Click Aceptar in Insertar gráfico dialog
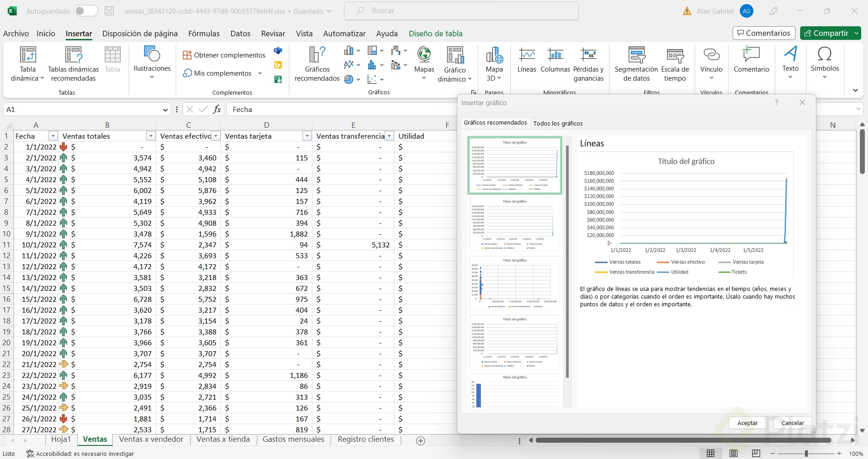Viewport: 868px width, 459px height. 747,423
